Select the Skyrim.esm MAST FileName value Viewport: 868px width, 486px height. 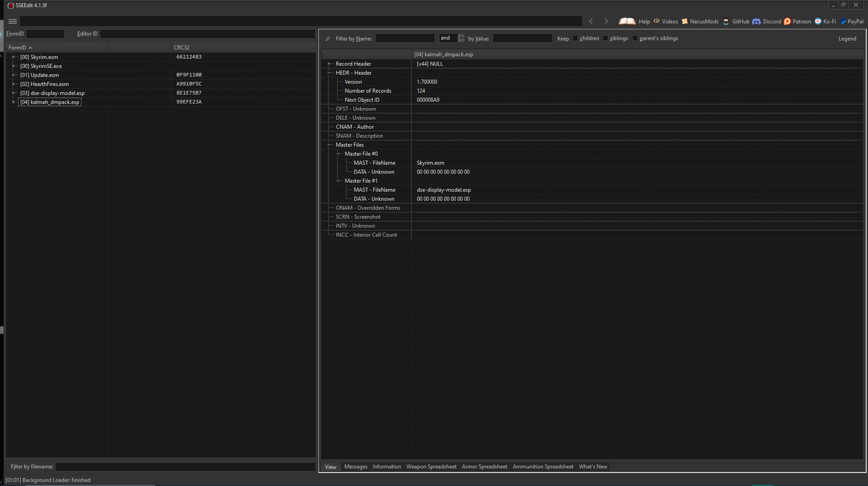click(x=430, y=163)
